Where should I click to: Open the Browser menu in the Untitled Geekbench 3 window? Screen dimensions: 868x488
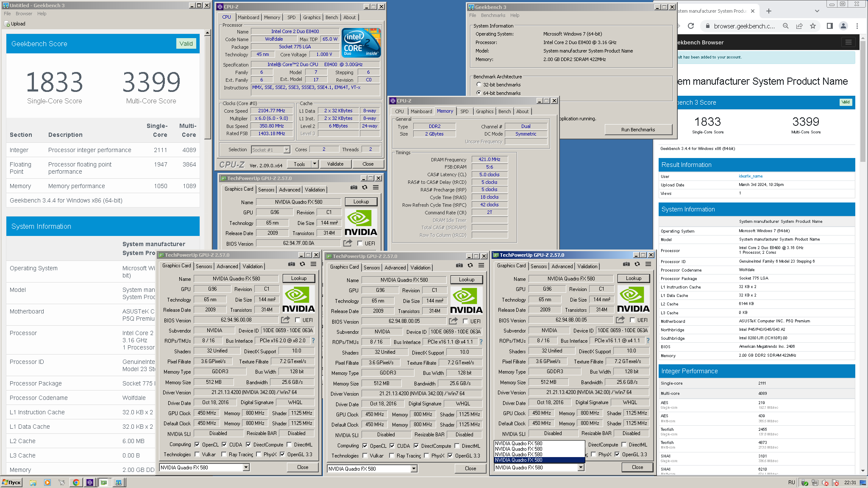pyautogui.click(x=24, y=14)
